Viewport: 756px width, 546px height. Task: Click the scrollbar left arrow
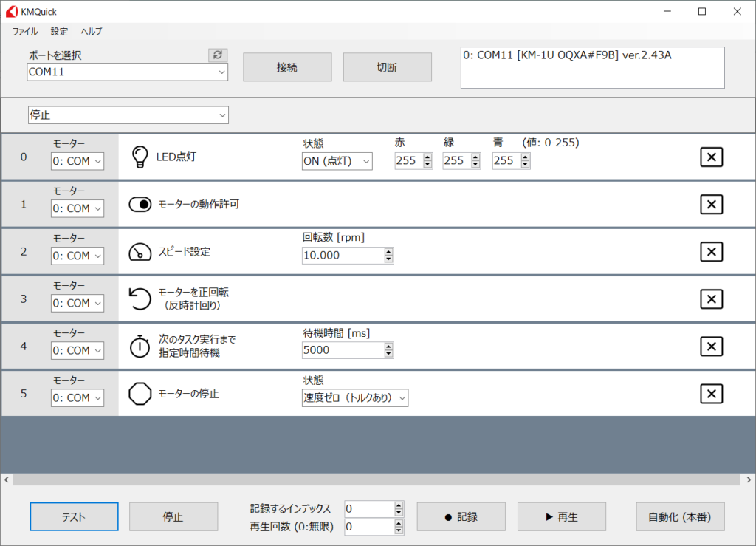coord(6,480)
